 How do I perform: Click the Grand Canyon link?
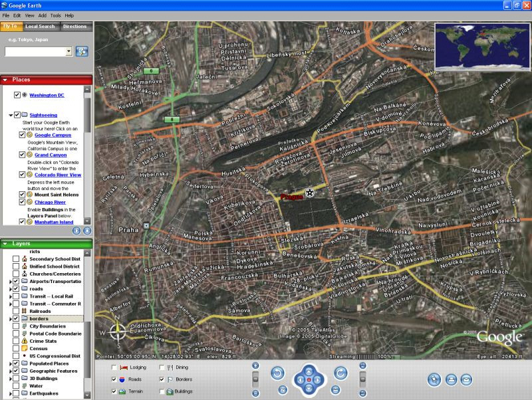[51, 155]
